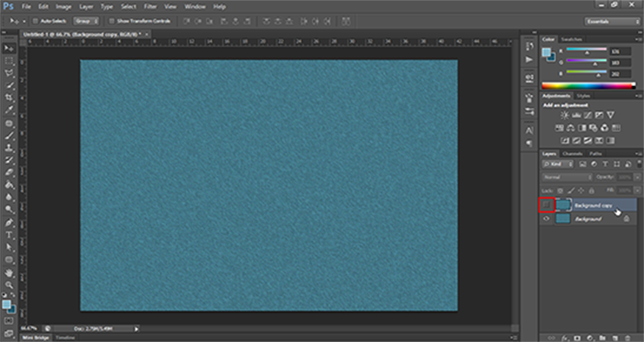
Task: Select the Zoom tool
Action: point(10,285)
